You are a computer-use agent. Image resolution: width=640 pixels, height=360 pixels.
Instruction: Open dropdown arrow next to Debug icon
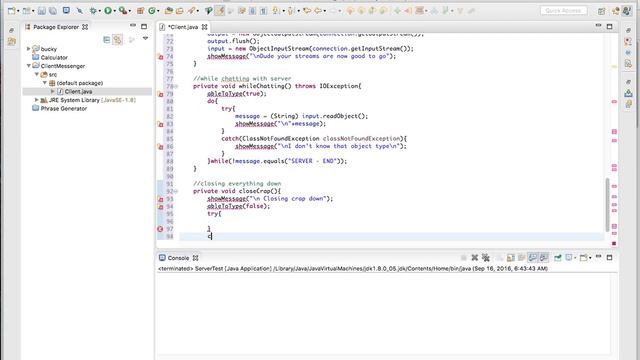[100, 11]
